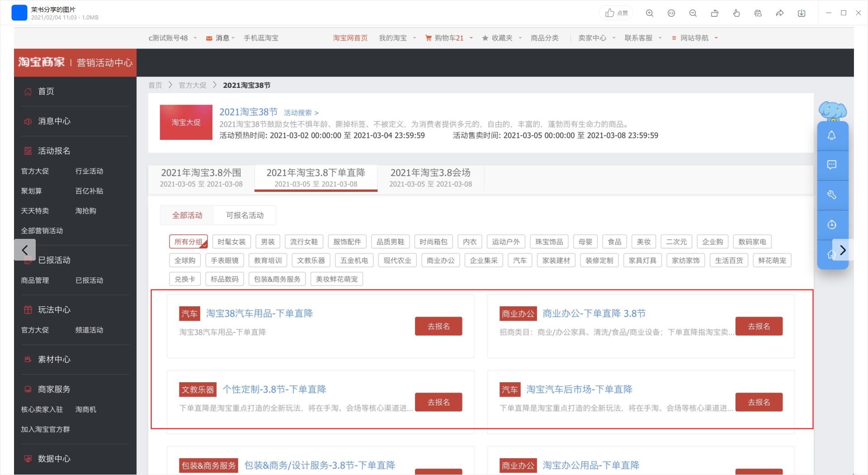The image size is (868, 475).
Task: Go to 官方大促 breadcrumb link
Action: (193, 85)
